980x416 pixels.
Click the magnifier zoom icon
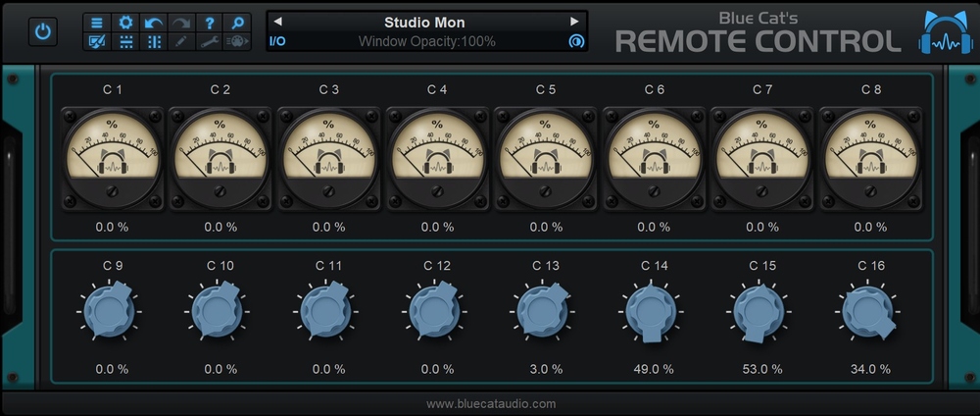(x=237, y=23)
